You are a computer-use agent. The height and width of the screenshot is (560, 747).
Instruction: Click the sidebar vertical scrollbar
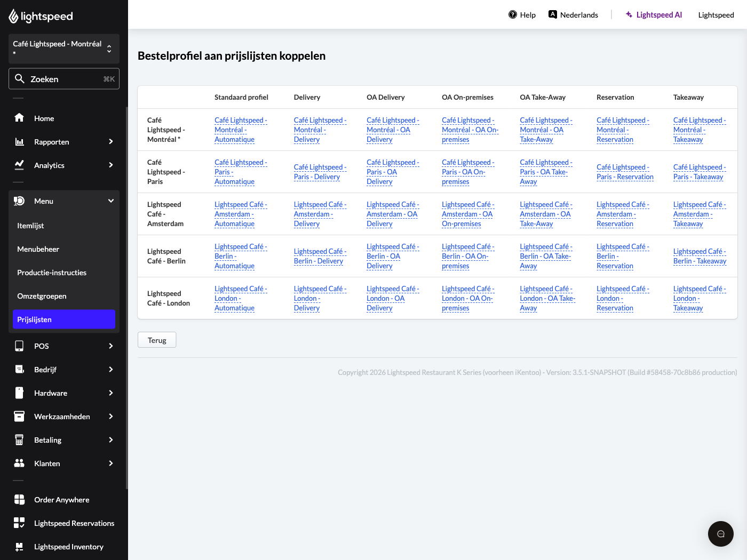[126, 298]
